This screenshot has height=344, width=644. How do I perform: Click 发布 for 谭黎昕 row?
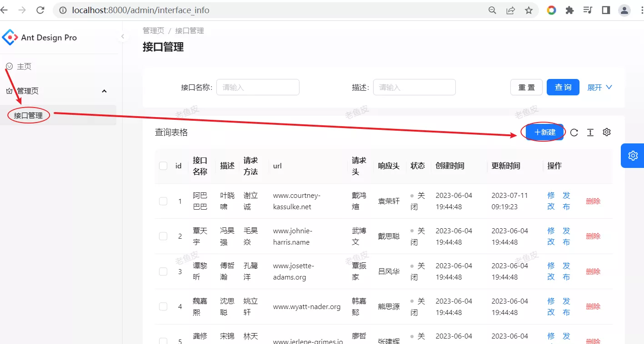[x=566, y=271]
